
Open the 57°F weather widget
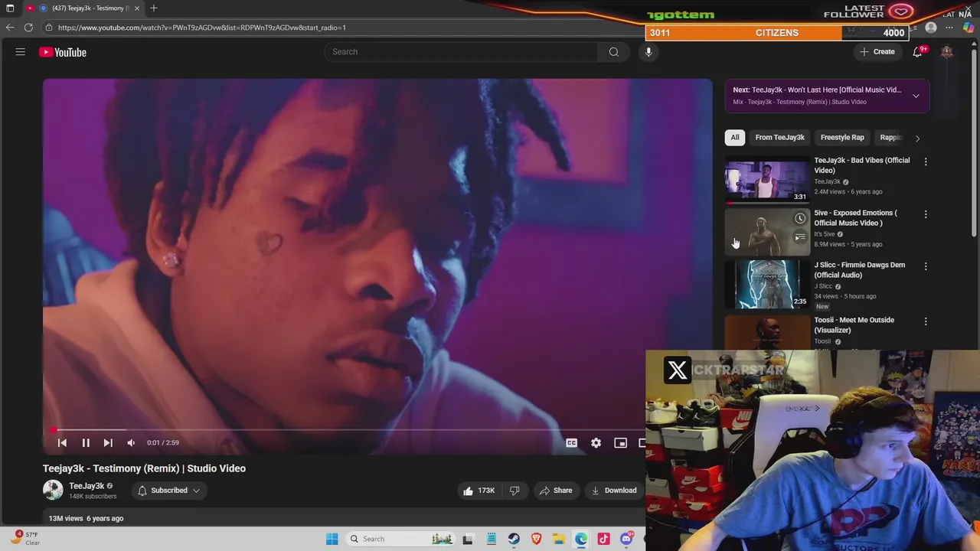[x=27, y=539]
